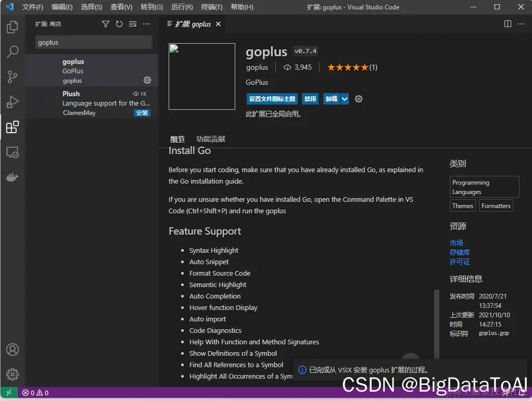Screen dimensions: 532x401
Task: Open gear settings for goplus list item
Action: pos(147,80)
